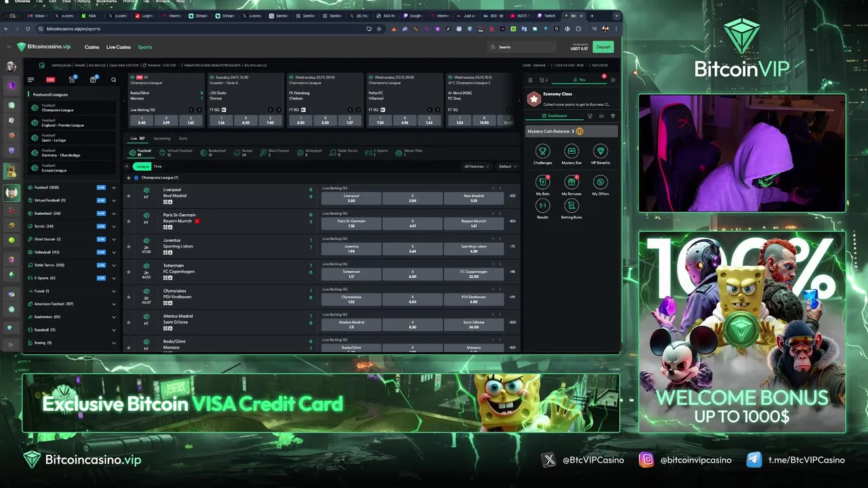Star the Champions League group header
The width and height of the screenshot is (868, 488).
click(128, 178)
